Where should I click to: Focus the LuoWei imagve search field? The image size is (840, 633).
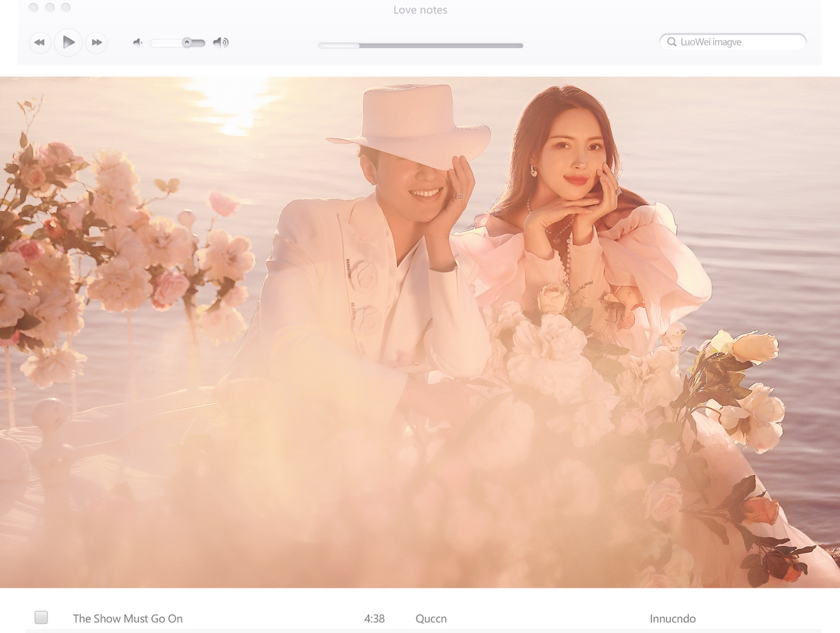click(x=733, y=42)
